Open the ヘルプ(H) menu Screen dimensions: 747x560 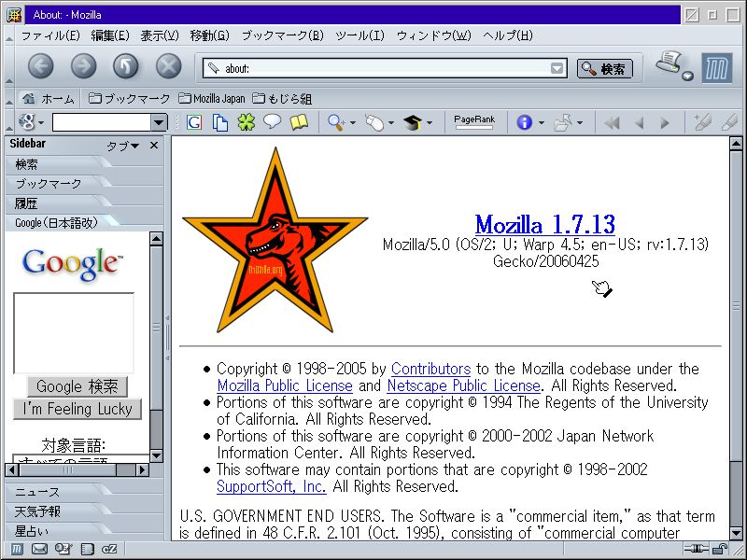pos(507,35)
